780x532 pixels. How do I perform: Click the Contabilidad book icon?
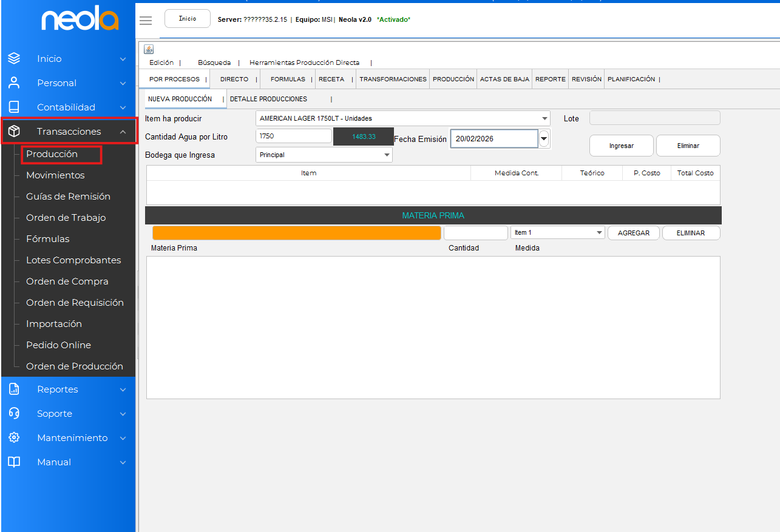click(x=14, y=107)
